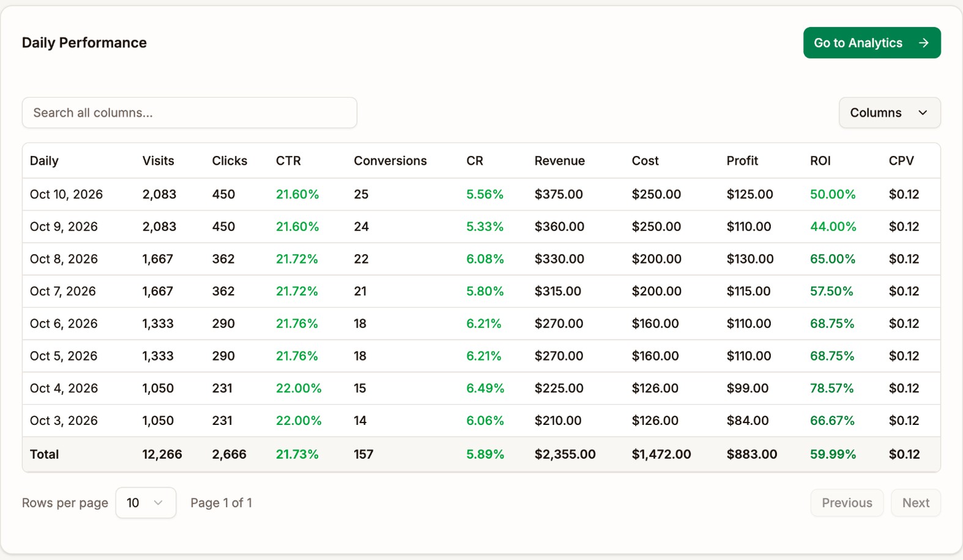This screenshot has height=560, width=963.
Task: Click the 2,666 total clicks value
Action: 229,455
